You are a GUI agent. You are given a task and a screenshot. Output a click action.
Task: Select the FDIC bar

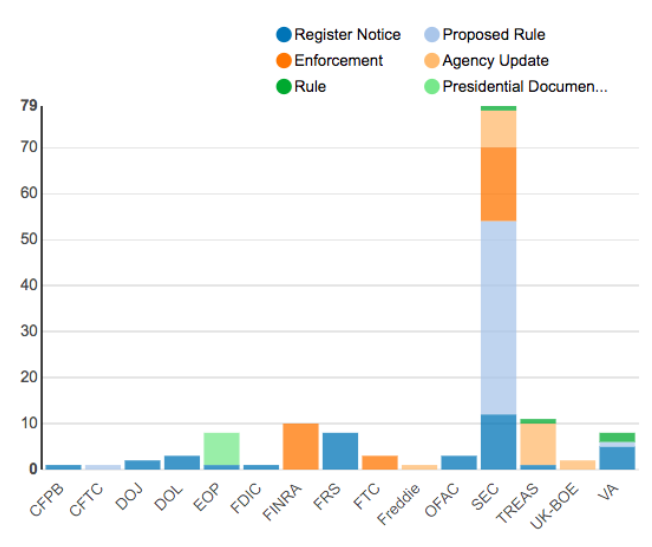click(x=261, y=467)
